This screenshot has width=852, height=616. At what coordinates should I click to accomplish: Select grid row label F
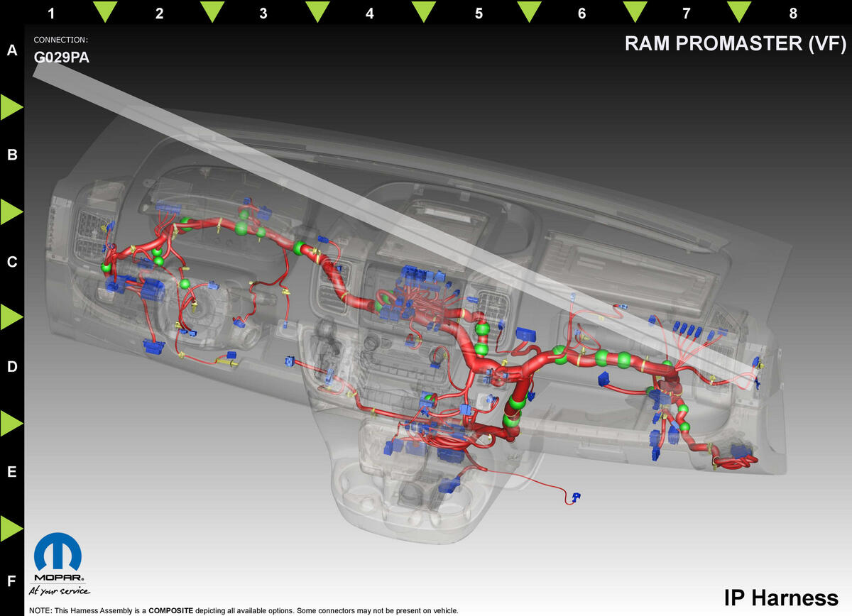point(11,582)
